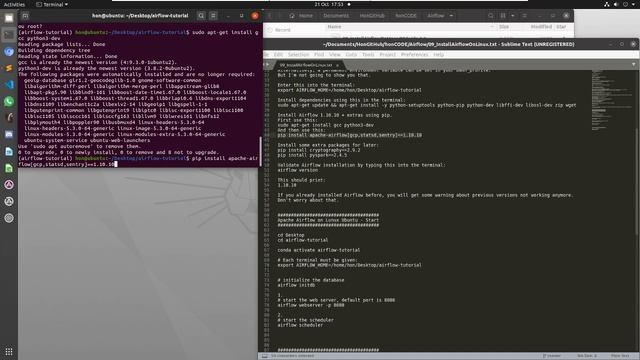Click Home in the Files path bar
Image resolution: width=640 pixels, height=360 pixels.
pyautogui.click(x=301, y=16)
